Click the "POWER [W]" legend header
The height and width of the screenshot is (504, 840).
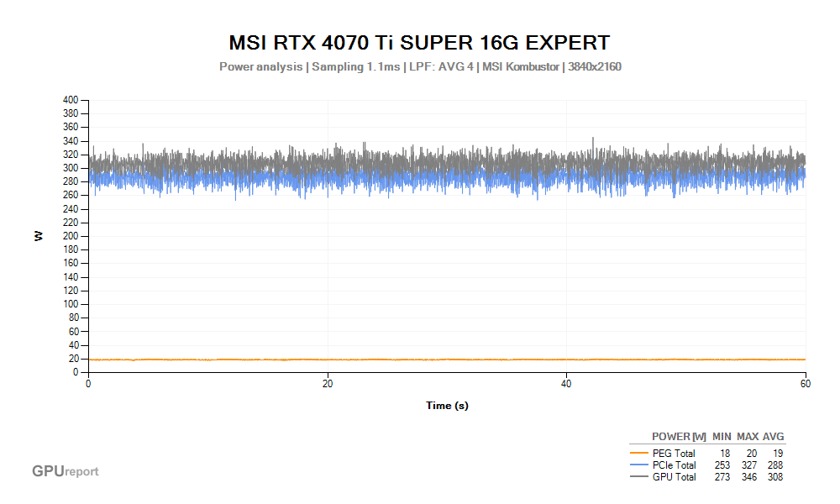tap(679, 437)
